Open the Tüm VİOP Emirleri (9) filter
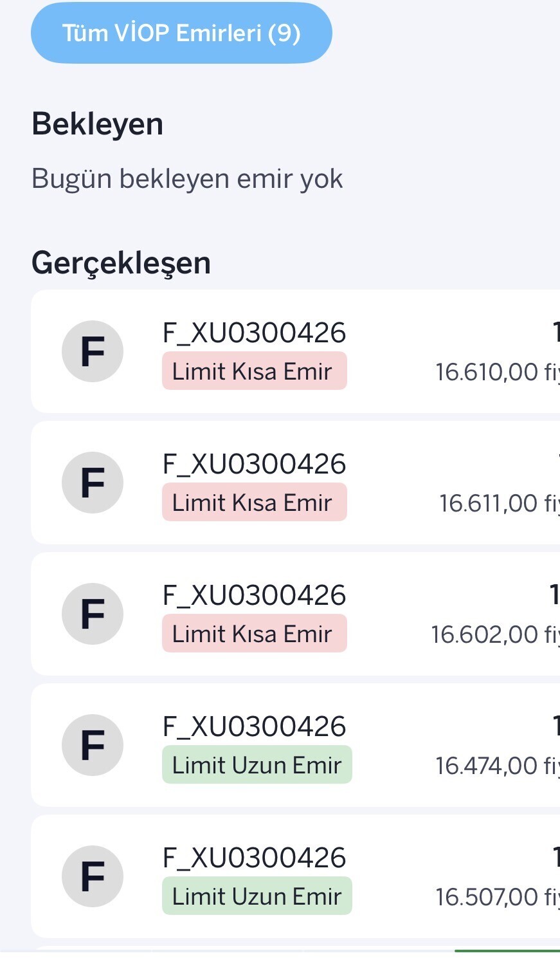This screenshot has width=560, height=960. [181, 33]
